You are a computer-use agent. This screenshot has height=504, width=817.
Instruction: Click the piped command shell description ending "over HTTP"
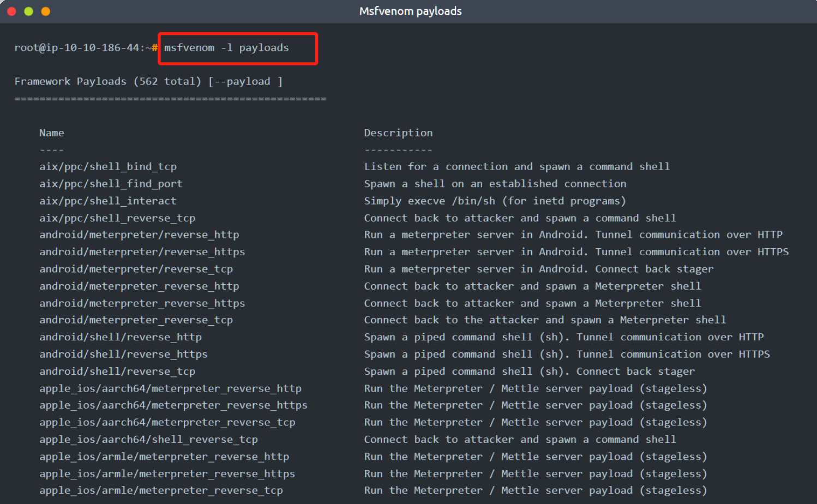pyautogui.click(x=564, y=338)
